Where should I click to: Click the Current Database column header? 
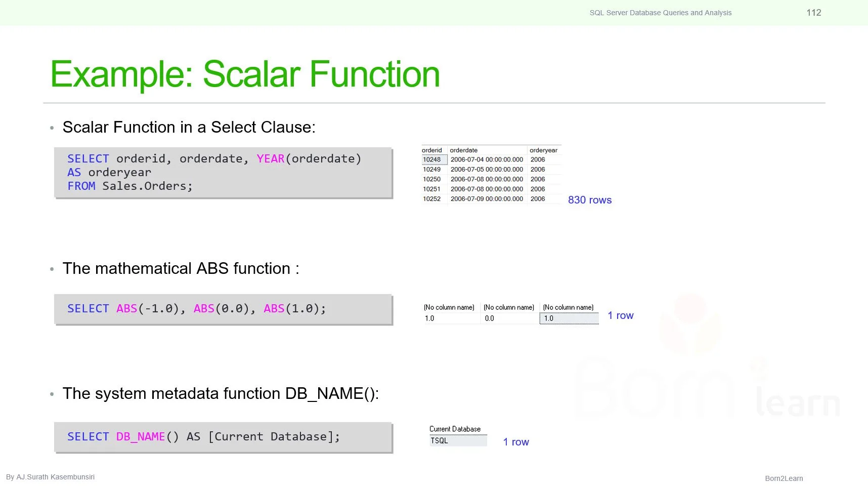455,429
